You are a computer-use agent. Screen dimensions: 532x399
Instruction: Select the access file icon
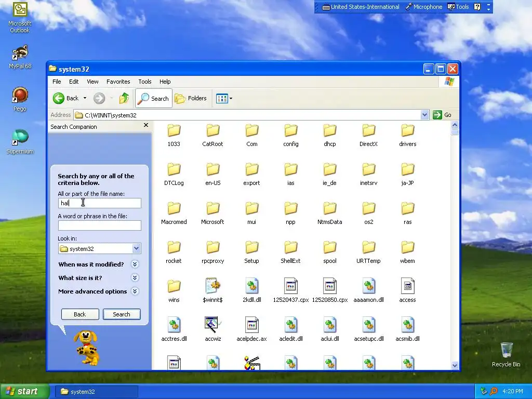407,290
